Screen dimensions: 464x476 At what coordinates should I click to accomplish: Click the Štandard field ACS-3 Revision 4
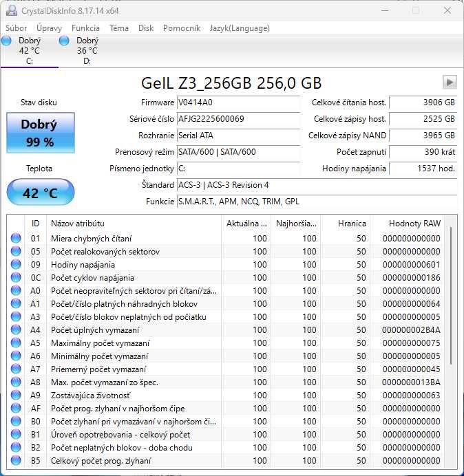point(317,185)
